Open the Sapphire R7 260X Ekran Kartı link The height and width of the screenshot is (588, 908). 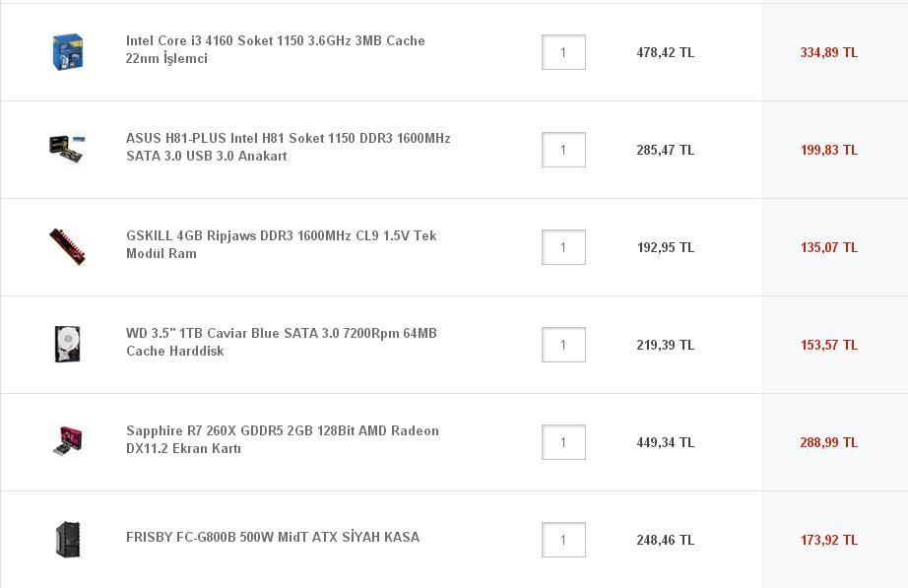282,439
